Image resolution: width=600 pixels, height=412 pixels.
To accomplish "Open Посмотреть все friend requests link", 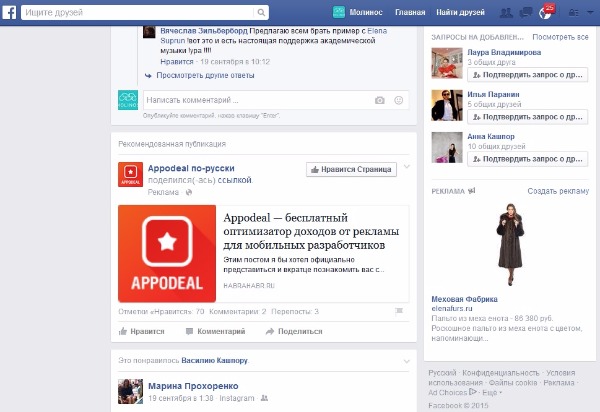I will [x=560, y=37].
